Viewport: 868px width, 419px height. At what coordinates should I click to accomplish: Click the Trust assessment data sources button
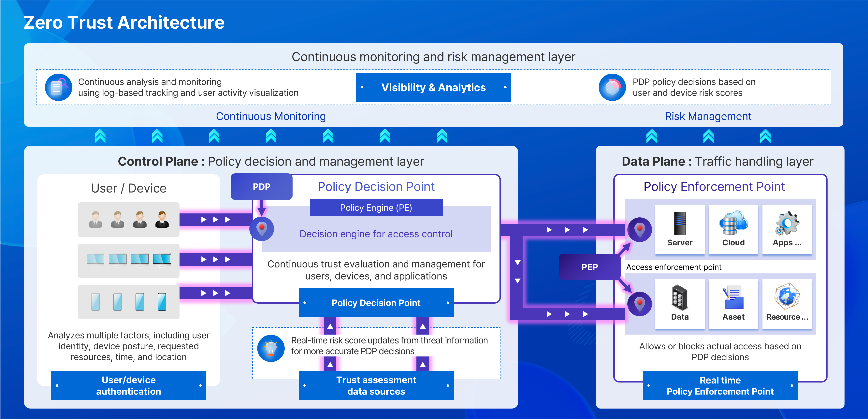coord(376,386)
